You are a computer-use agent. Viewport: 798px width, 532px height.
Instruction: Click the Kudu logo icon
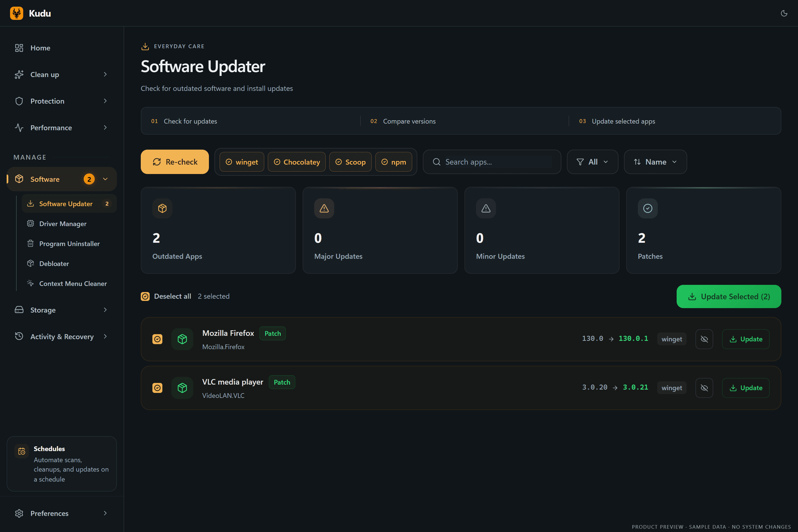tap(17, 13)
